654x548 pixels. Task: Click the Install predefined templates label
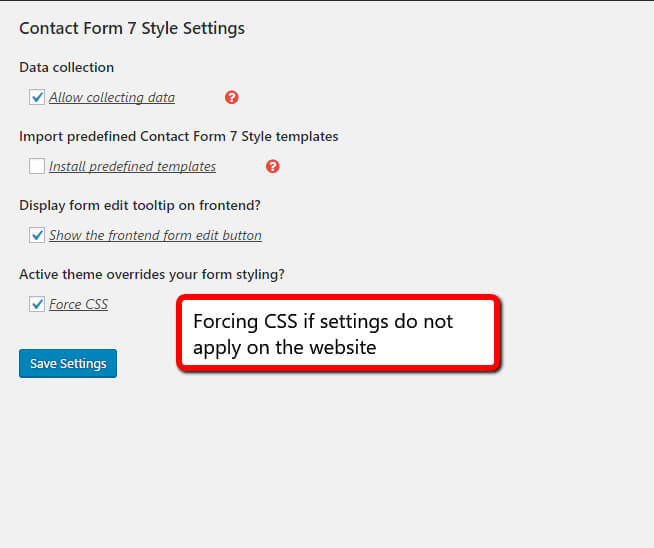132,166
